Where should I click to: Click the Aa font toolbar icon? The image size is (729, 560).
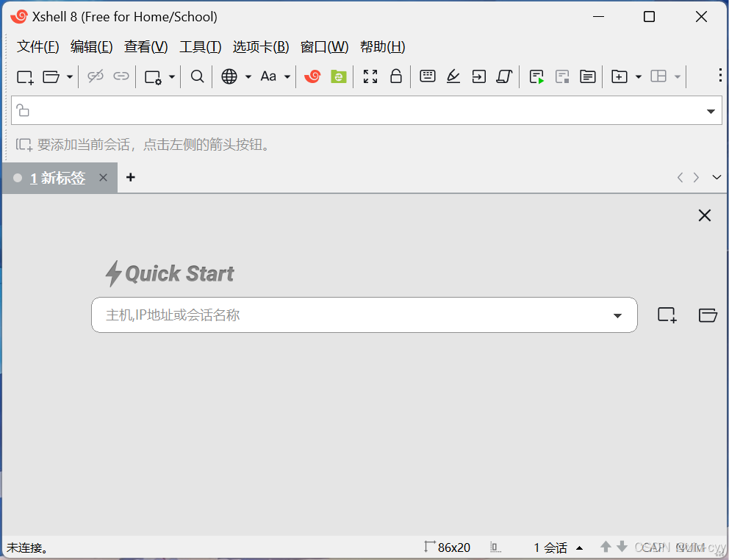coord(268,76)
